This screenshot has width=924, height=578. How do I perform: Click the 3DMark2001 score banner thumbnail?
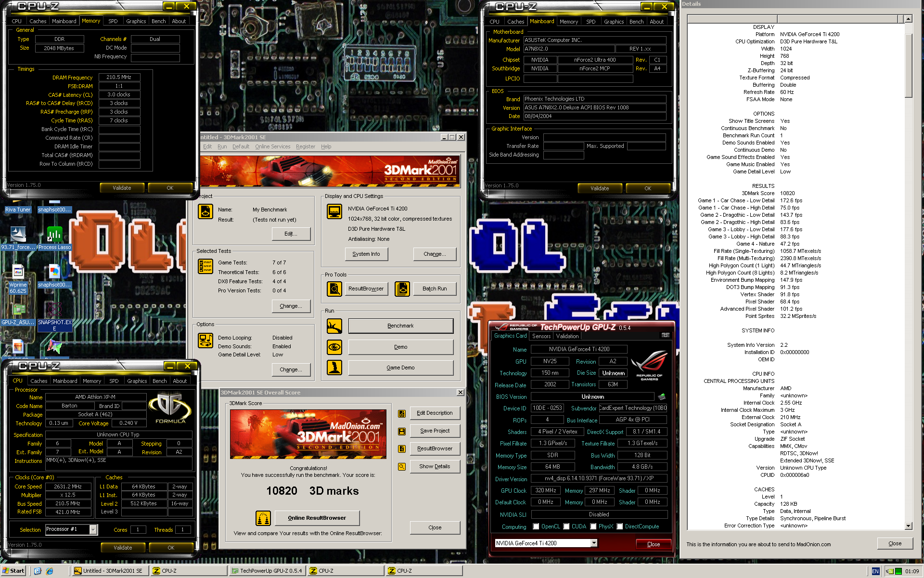click(308, 434)
